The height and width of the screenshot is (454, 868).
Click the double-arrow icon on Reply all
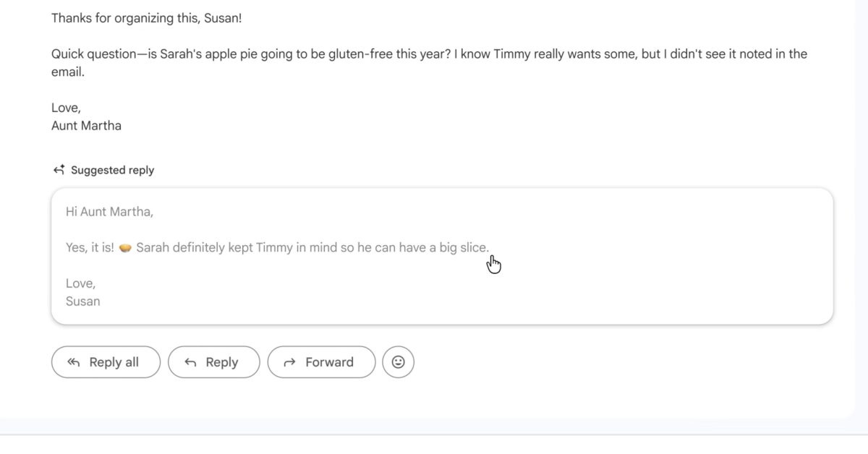(73, 363)
